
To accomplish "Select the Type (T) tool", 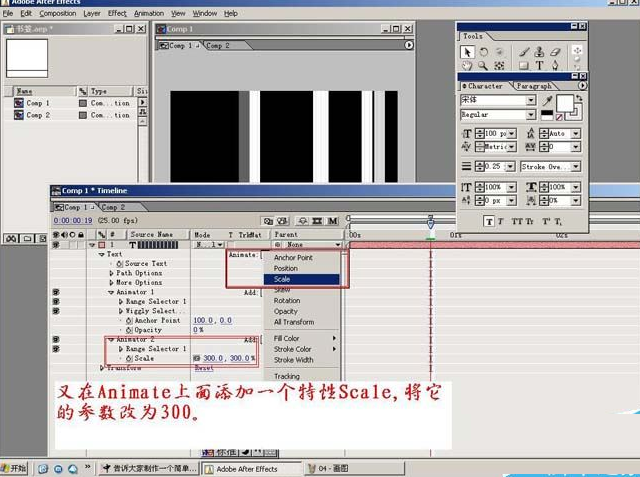I will 540,66.
